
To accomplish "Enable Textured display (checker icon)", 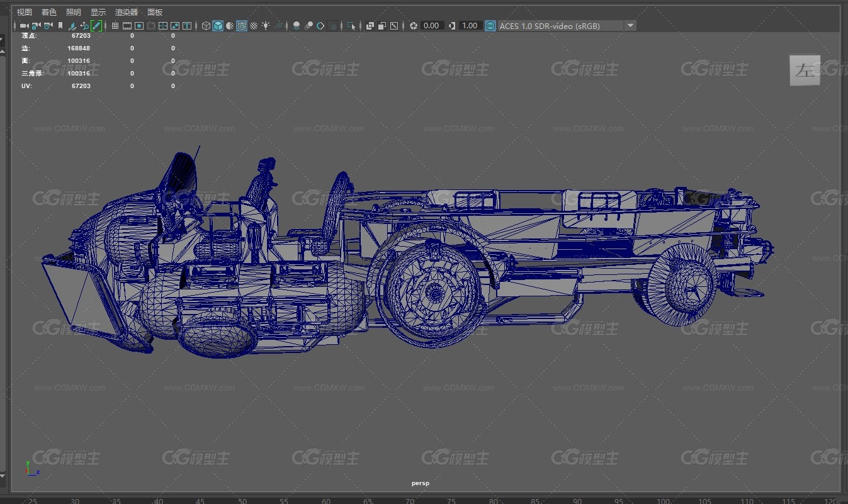I will coord(254,26).
